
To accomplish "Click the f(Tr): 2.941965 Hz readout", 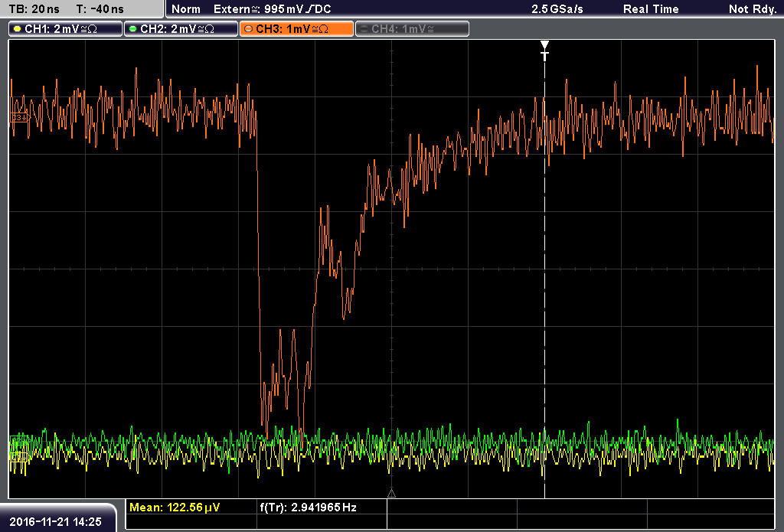I will 308,508.
